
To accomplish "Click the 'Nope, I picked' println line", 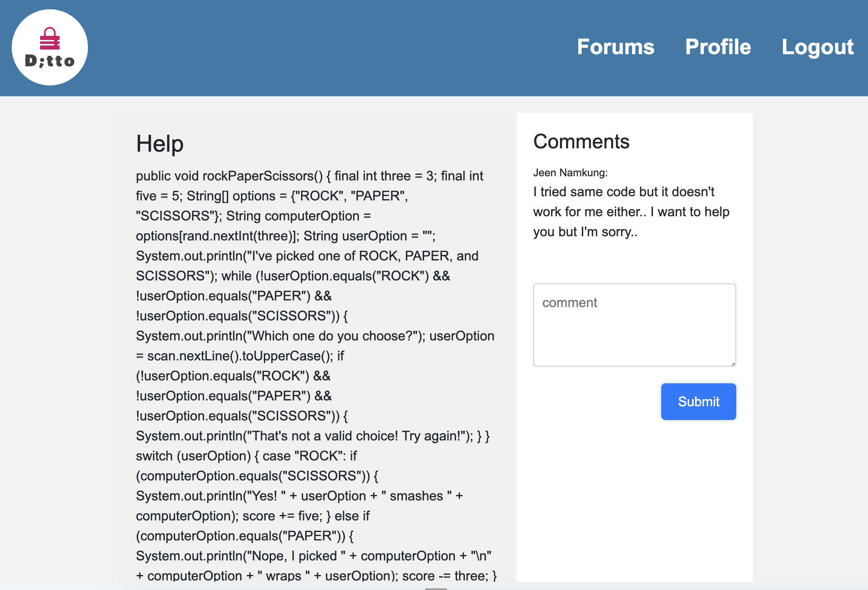I will 313,556.
